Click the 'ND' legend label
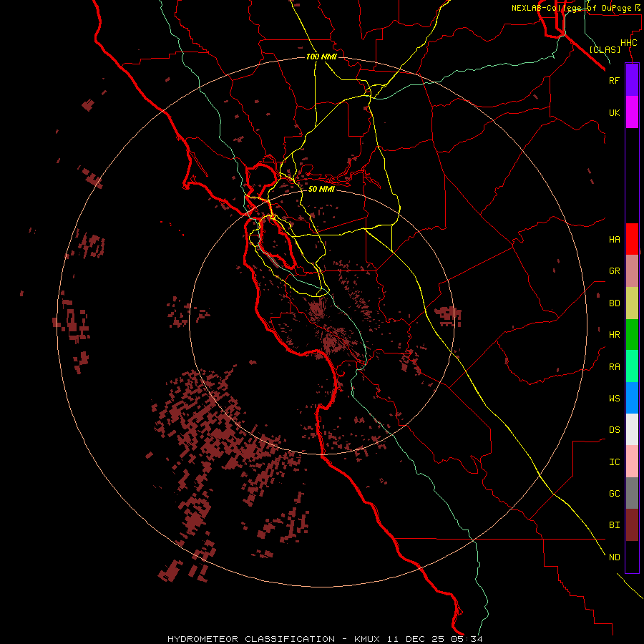The image size is (644, 644). pyautogui.click(x=614, y=557)
